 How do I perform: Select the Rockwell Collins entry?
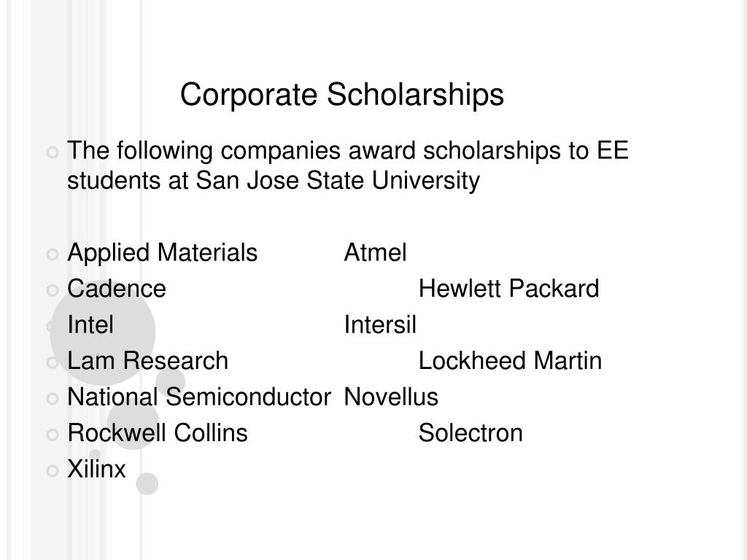[x=158, y=433]
